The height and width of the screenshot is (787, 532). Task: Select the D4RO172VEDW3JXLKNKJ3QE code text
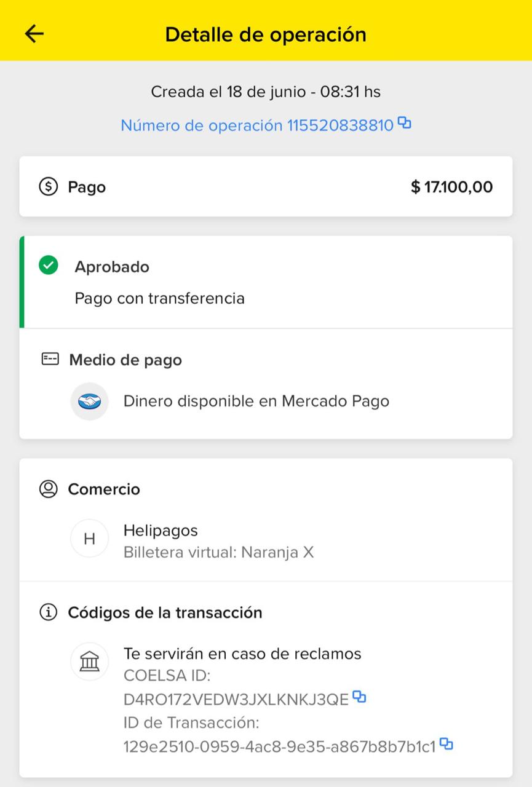click(236, 699)
